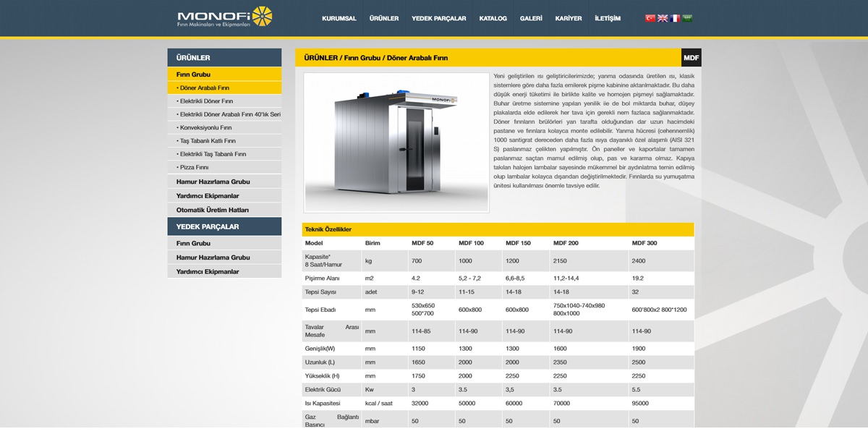868x434 pixels.
Task: Click the 11,2-14,4 baking area value
Action: tap(566, 278)
